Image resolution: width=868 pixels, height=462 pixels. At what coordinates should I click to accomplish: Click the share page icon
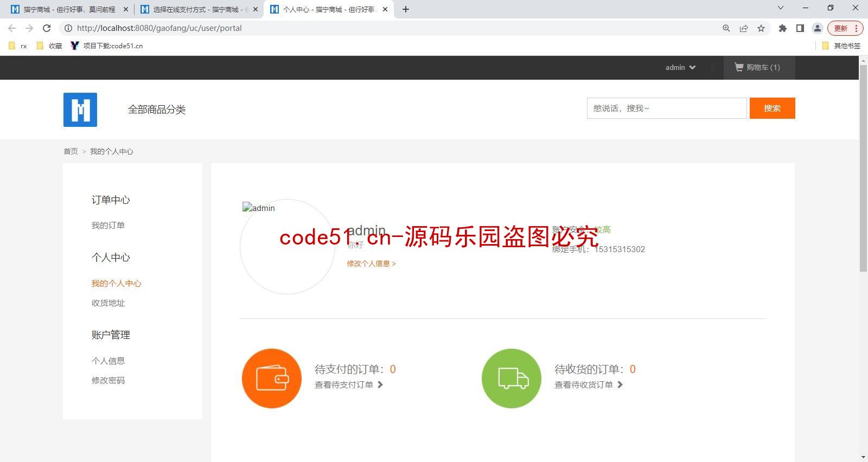[744, 28]
